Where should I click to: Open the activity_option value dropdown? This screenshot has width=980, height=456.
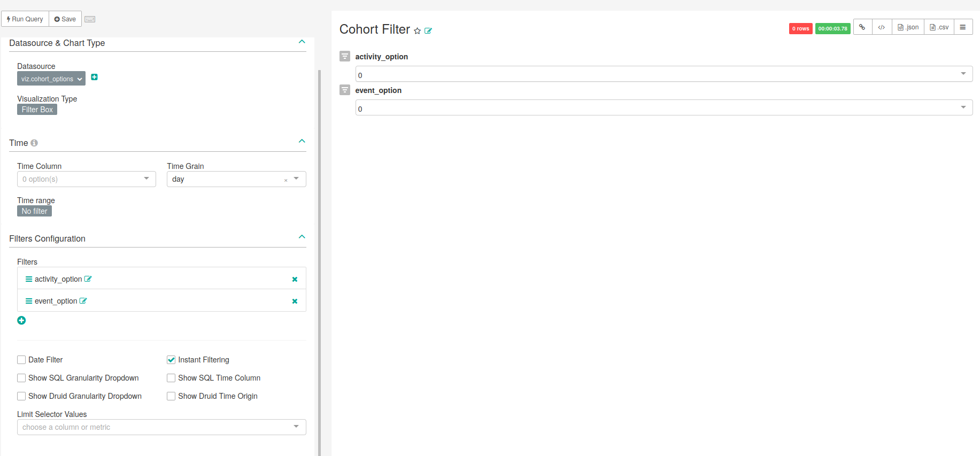point(664,74)
